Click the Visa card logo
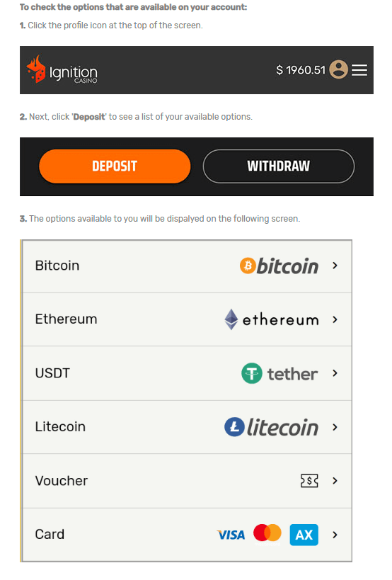This screenshot has height=580, width=392. [x=231, y=535]
